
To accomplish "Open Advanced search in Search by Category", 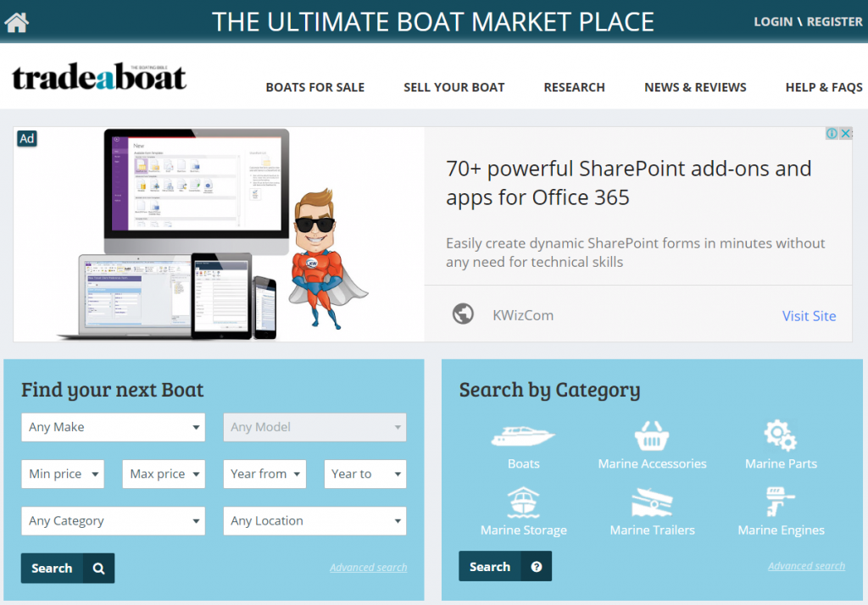I will 806,566.
